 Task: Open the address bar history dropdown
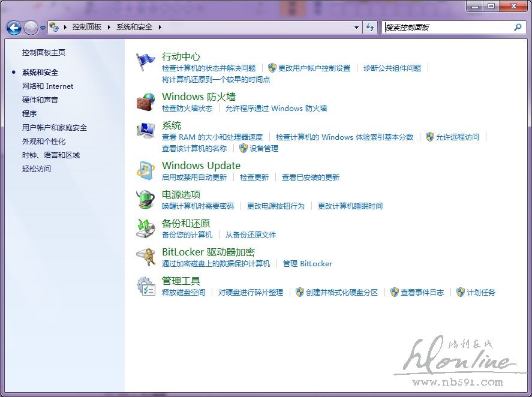click(356, 27)
